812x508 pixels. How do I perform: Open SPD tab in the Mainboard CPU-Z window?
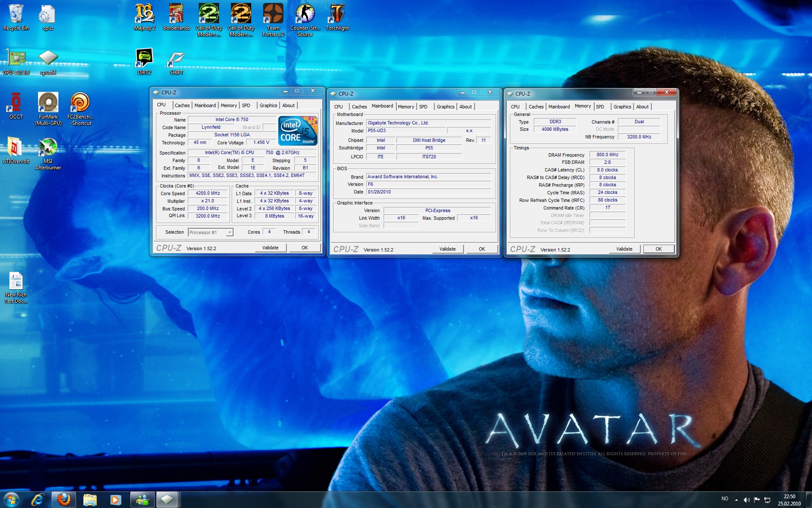tap(423, 107)
